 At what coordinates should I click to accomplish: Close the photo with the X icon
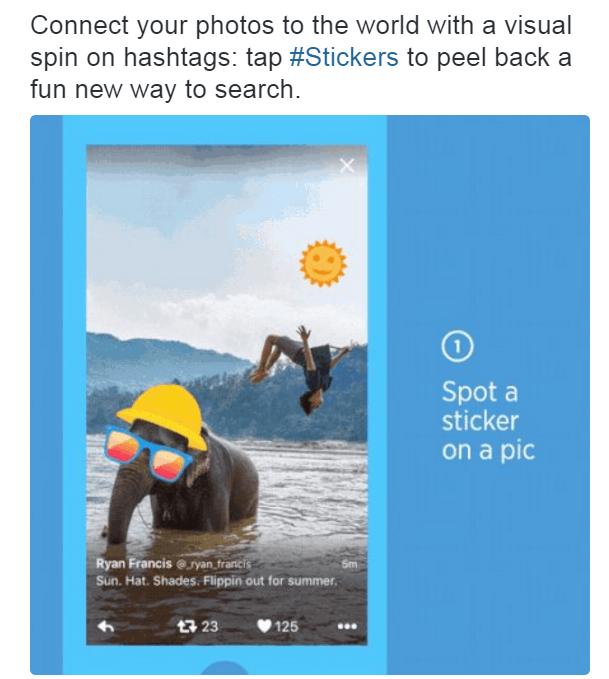(x=347, y=165)
